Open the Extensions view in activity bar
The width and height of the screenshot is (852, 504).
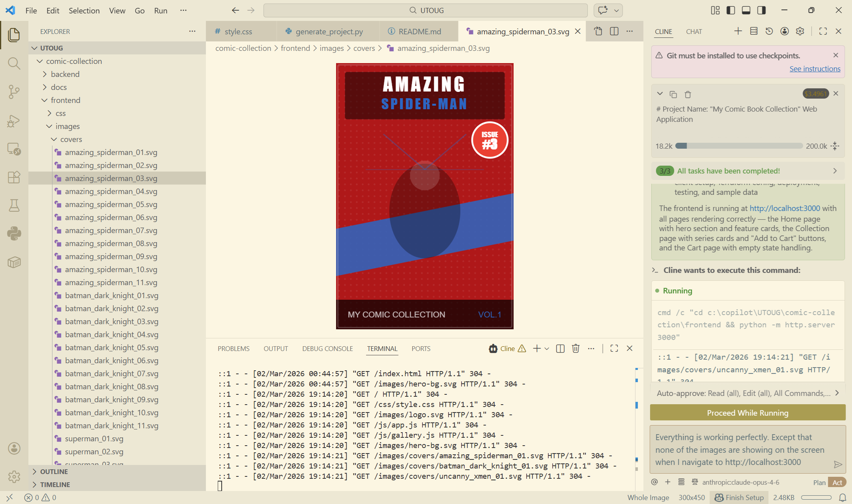click(14, 177)
